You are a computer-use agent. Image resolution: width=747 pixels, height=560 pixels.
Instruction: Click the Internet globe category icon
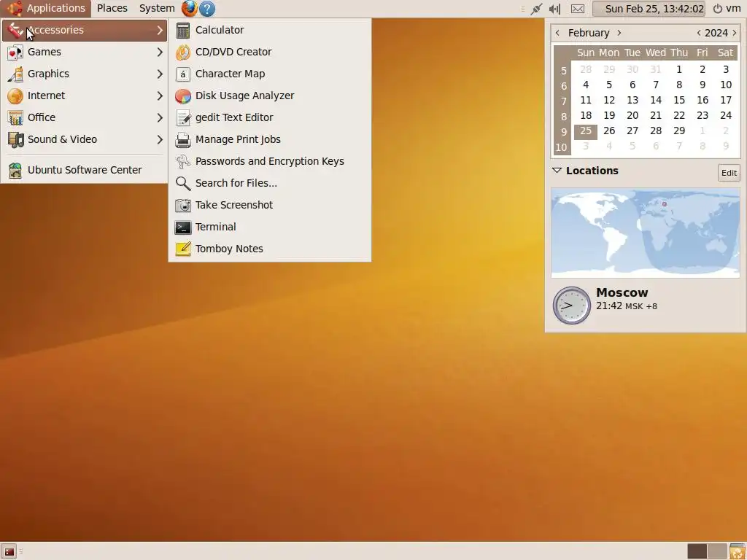[x=15, y=96]
